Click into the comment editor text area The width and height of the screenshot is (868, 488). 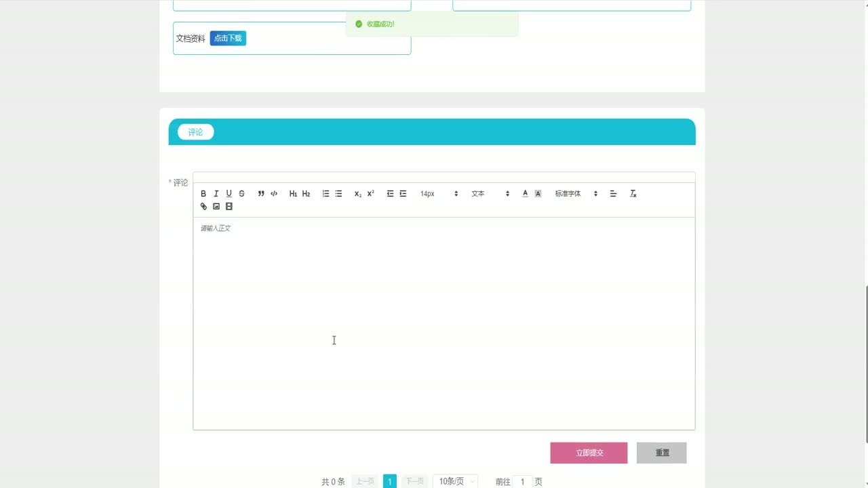tap(444, 323)
